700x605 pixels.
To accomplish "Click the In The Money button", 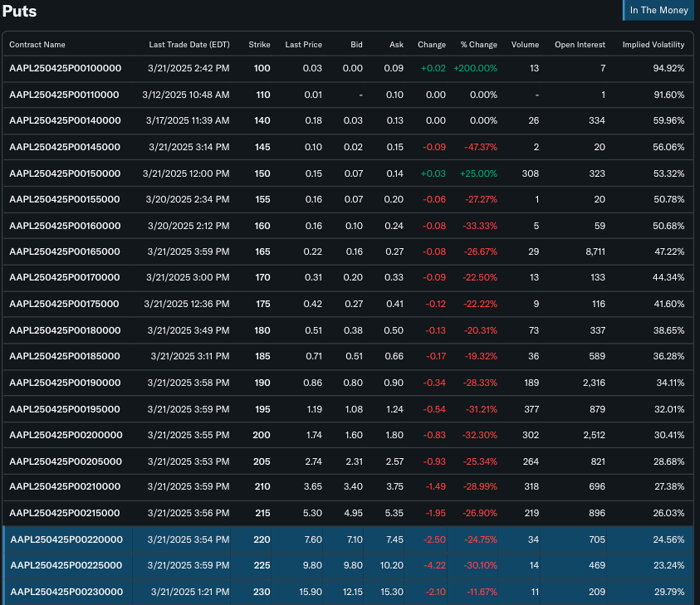I will (x=658, y=10).
